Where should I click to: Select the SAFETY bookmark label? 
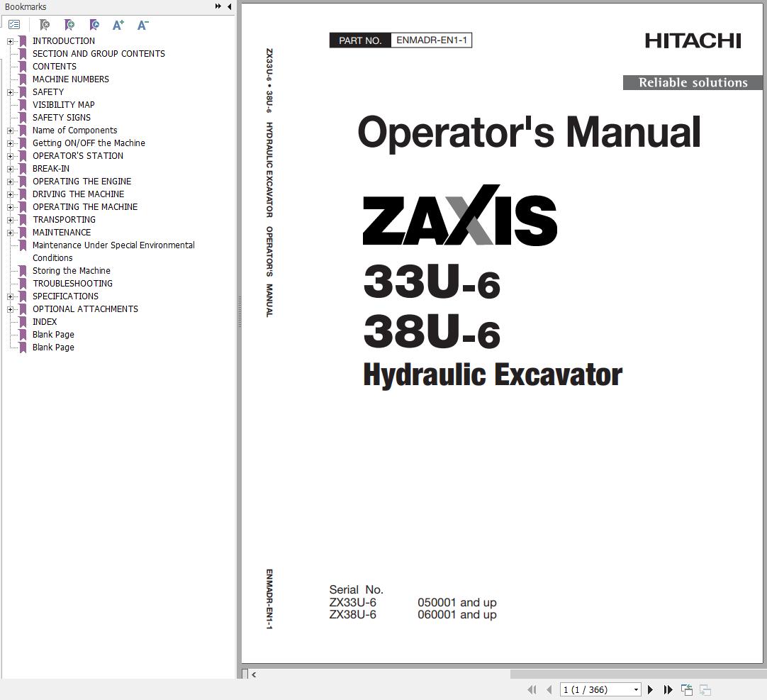[x=48, y=92]
